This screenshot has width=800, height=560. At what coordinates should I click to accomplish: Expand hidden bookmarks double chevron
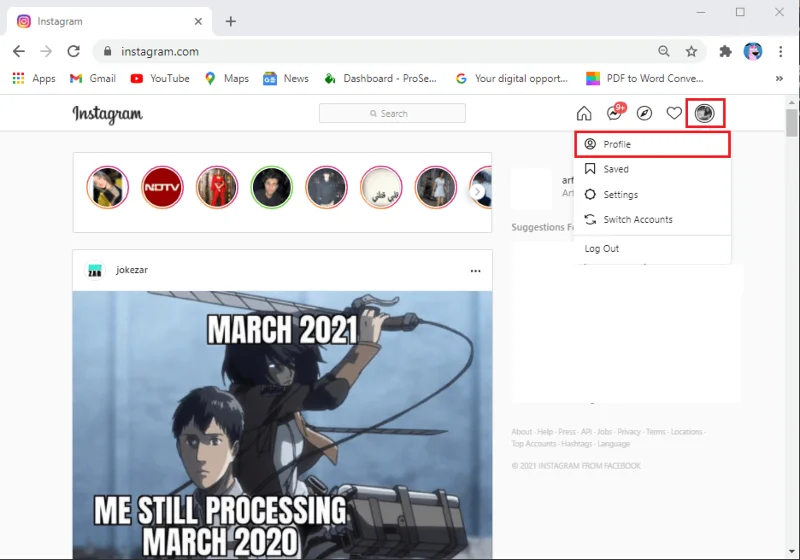[779, 79]
